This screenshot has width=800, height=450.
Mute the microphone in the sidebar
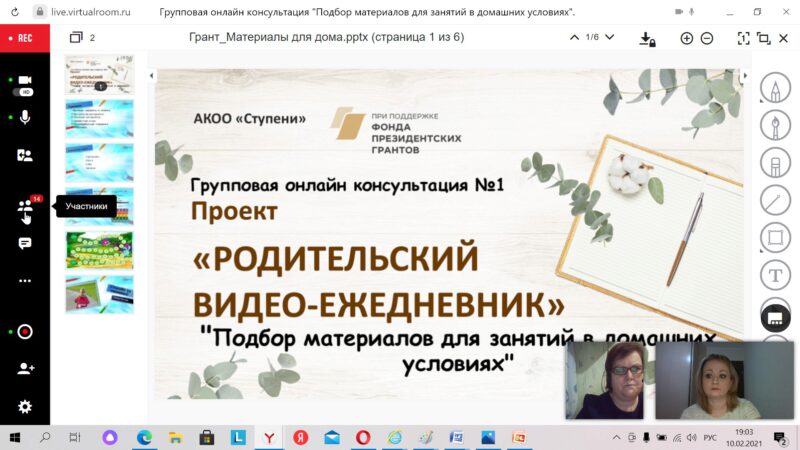tap(24, 117)
